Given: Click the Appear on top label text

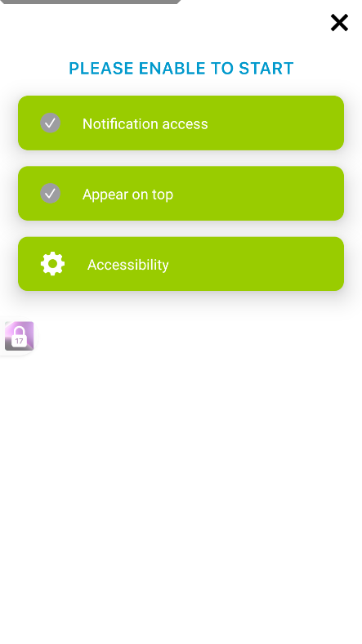Looking at the screenshot, I should [127, 195].
